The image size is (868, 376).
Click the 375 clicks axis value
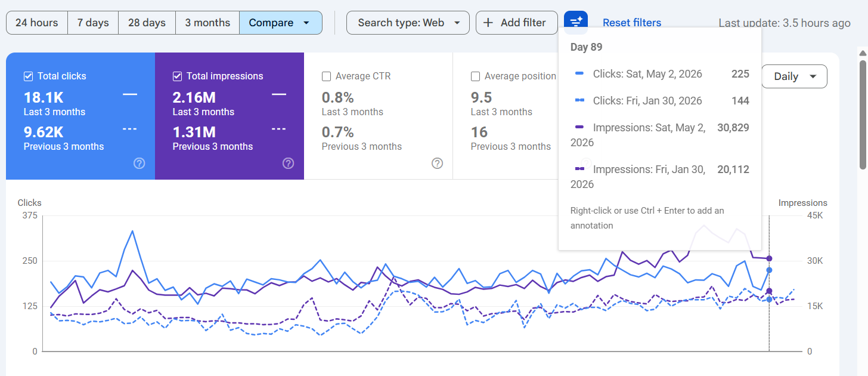[x=30, y=215]
